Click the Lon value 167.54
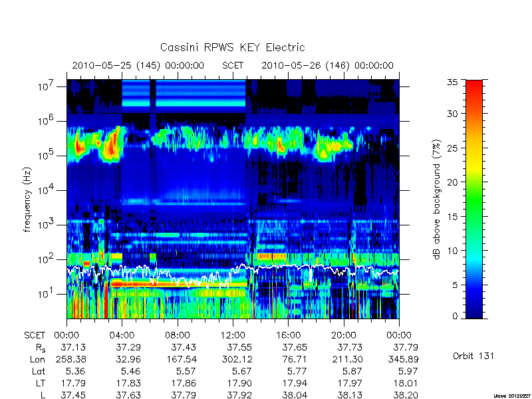The image size is (532, 399). tap(181, 359)
